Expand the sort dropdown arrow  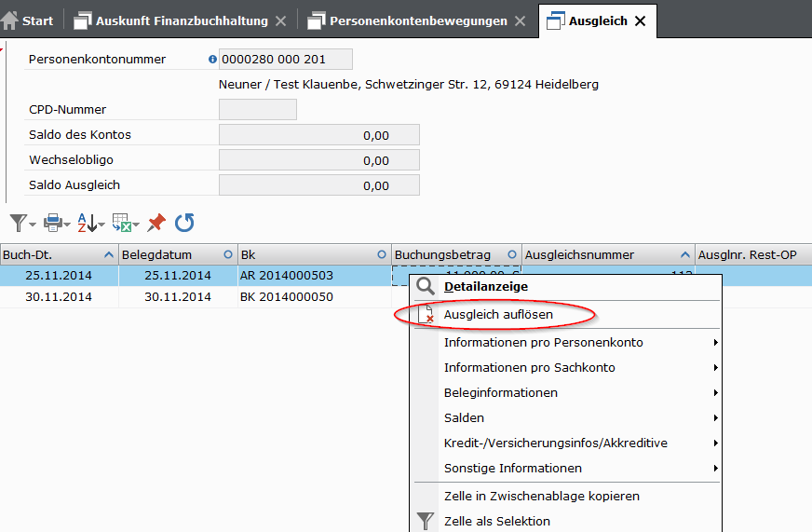click(101, 225)
